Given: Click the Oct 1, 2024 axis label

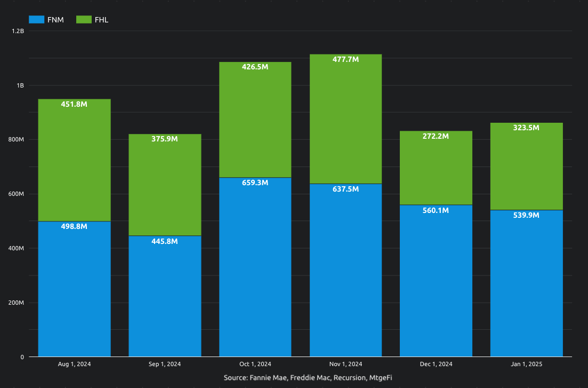Looking at the screenshot, I should (255, 364).
